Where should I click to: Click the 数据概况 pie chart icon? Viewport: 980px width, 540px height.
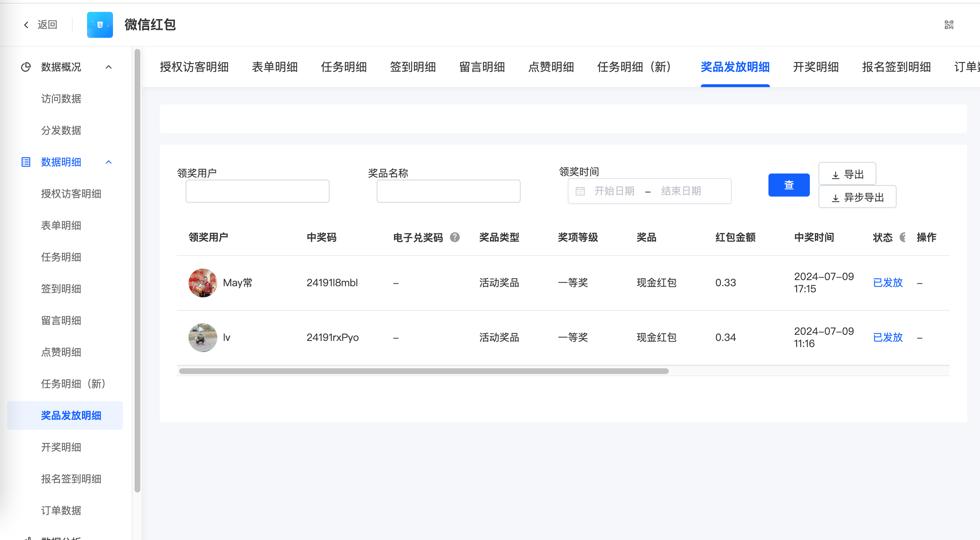[x=26, y=67]
